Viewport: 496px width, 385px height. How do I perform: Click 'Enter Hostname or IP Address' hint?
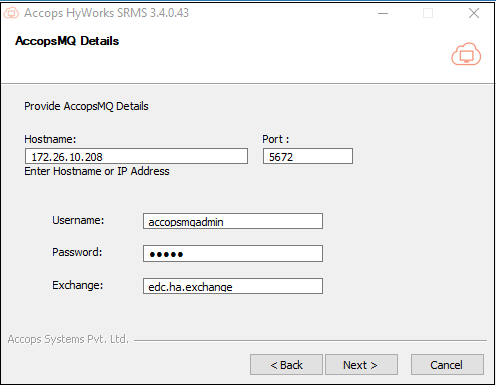(97, 171)
